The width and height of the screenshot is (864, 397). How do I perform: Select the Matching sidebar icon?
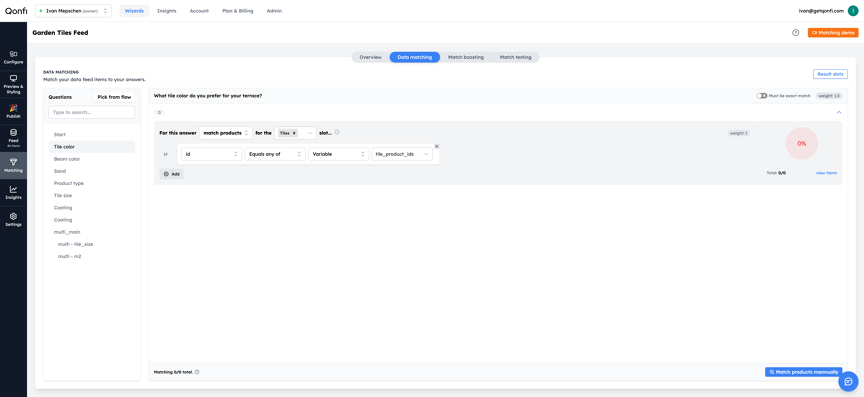(13, 165)
